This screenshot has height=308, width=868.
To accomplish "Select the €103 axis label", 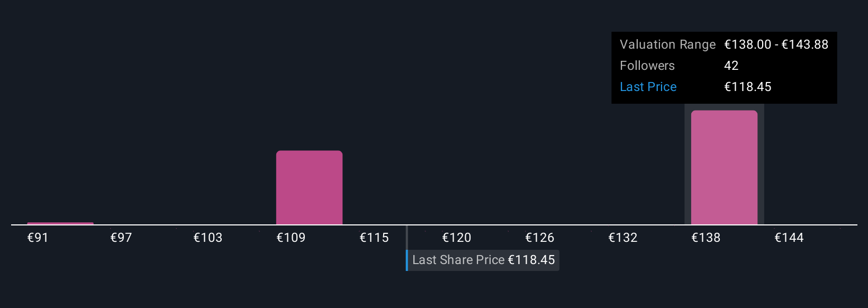I will 208,238.
